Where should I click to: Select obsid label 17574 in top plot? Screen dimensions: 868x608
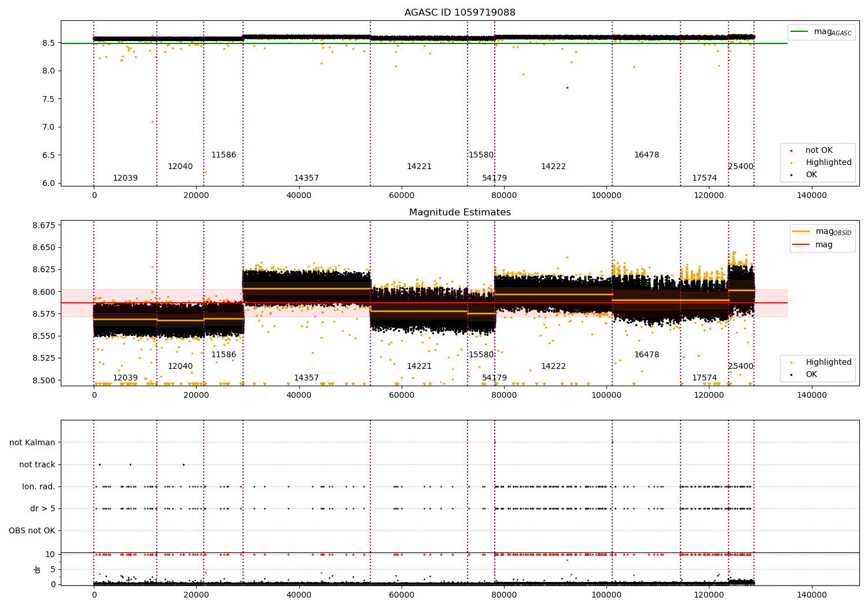704,178
